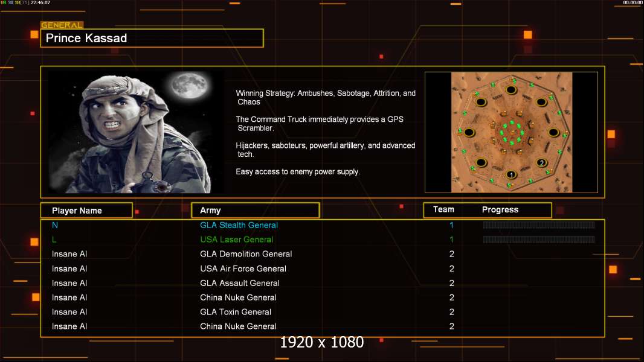The image size is (644, 362).
Task: Click start position 1 marker on map
Action: click(x=511, y=174)
